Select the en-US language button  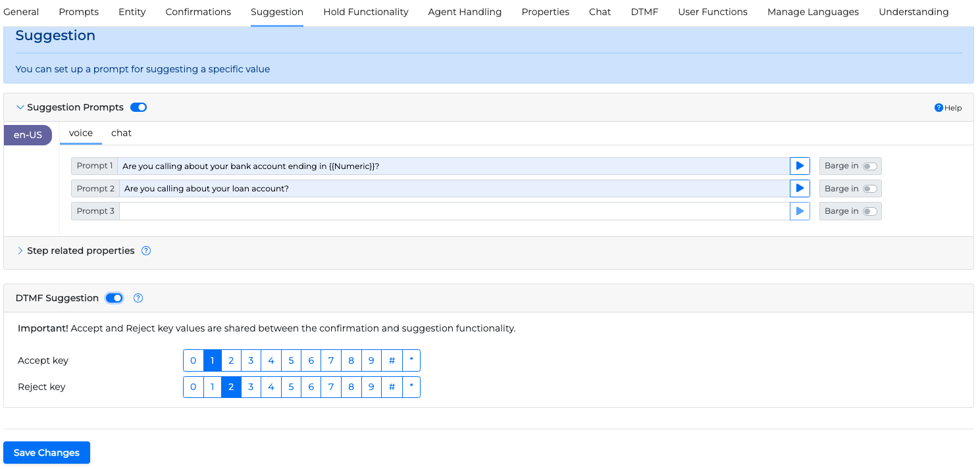pyautogui.click(x=28, y=135)
